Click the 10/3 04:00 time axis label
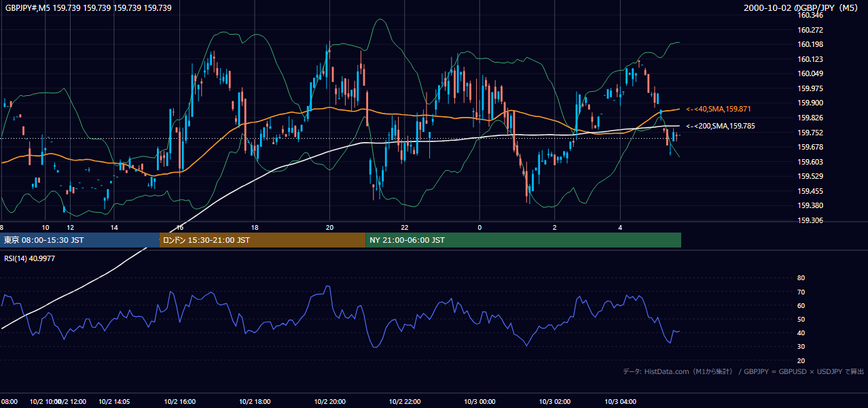This screenshot has width=868, height=408. (621, 402)
